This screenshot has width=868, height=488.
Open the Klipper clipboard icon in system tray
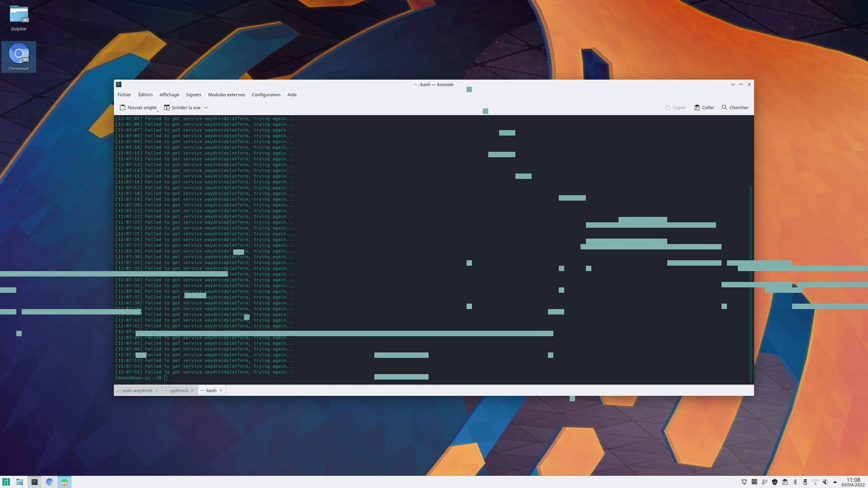[x=785, y=482]
